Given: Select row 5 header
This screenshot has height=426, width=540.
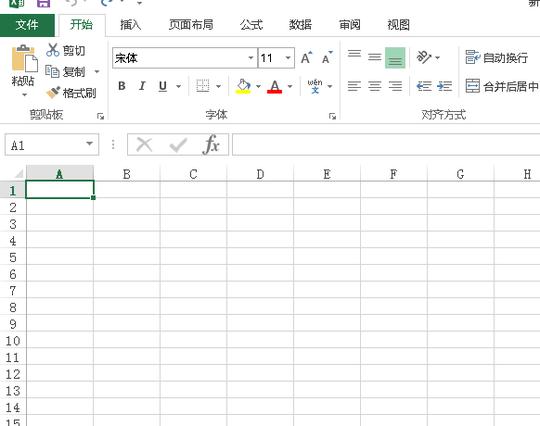Looking at the screenshot, I should click(13, 257).
